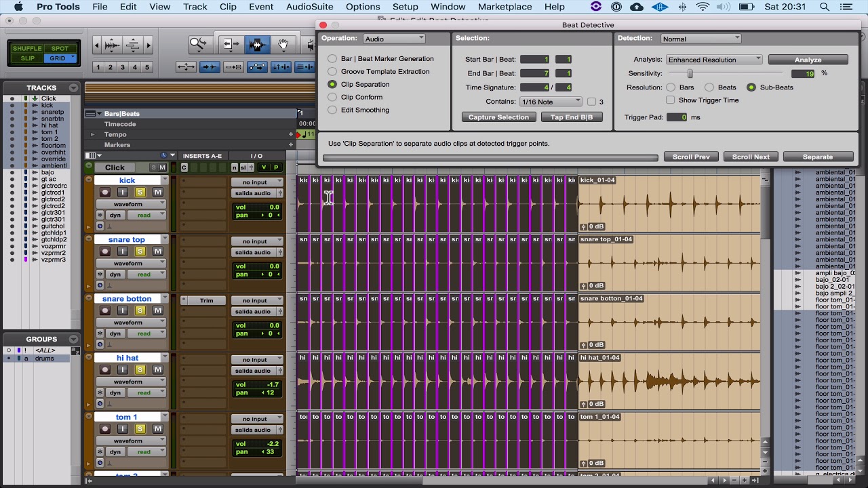Open the Track menu
The width and height of the screenshot is (868, 488).
click(x=195, y=7)
